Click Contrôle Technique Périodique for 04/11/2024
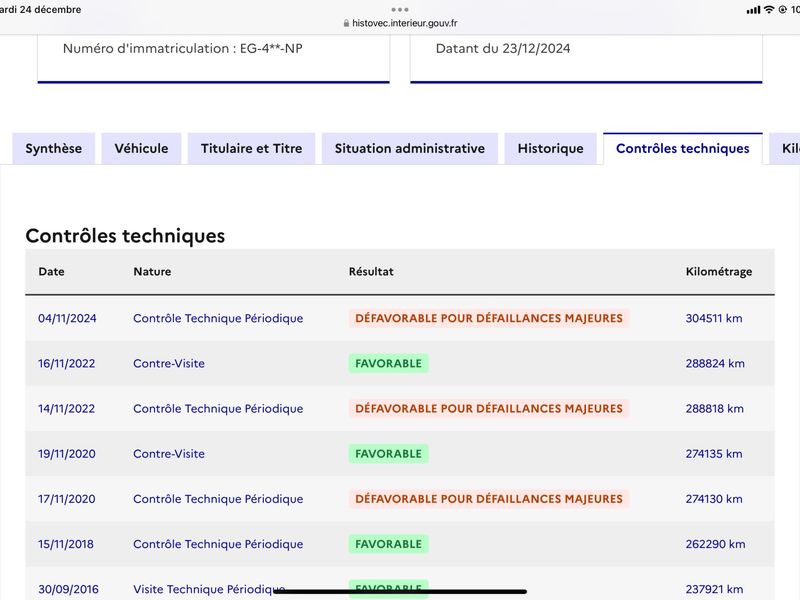This screenshot has width=800, height=600. click(x=218, y=318)
